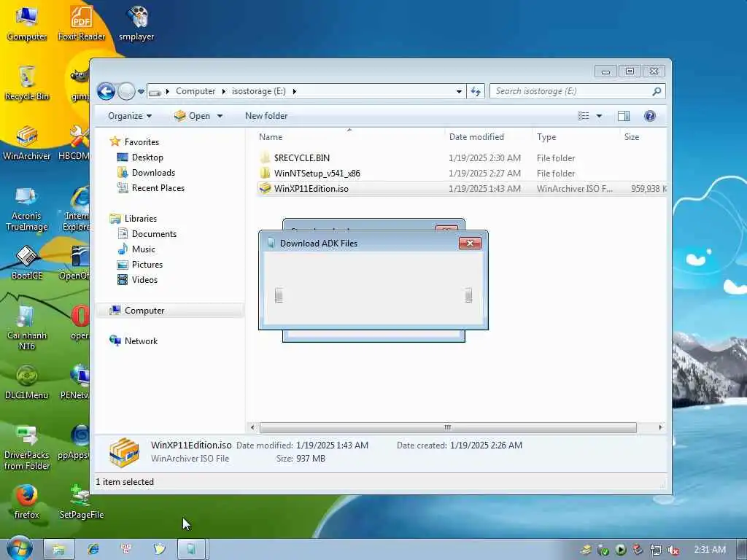The image size is (747, 560).
Task: Launch WinArchiver from desktop
Action: 27,143
